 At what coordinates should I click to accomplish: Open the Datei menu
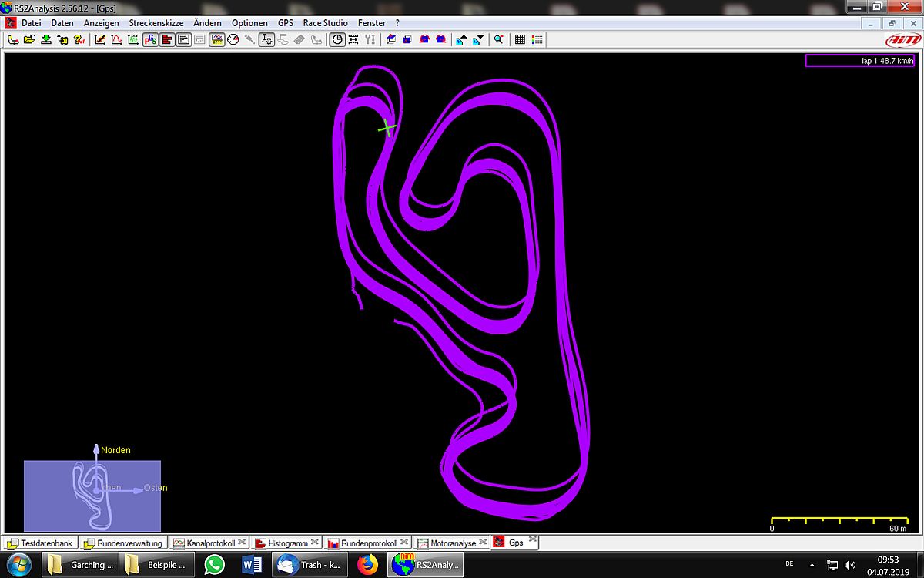[32, 23]
